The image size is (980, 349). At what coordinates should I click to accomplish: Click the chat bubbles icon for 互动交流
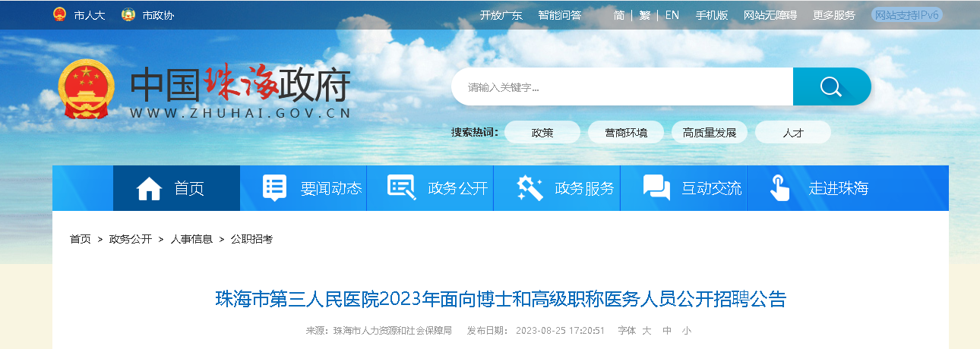point(656,187)
